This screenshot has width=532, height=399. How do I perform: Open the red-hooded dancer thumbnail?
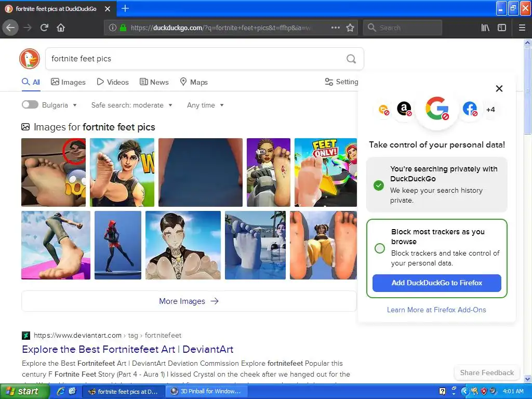click(x=118, y=245)
